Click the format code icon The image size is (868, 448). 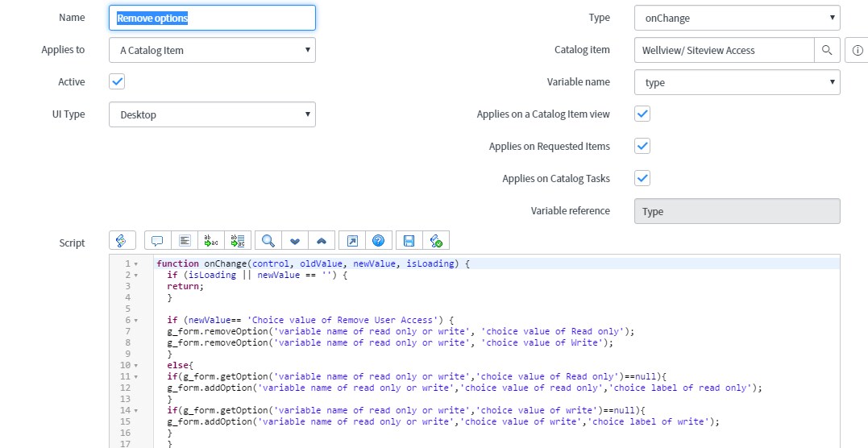pyautogui.click(x=185, y=240)
